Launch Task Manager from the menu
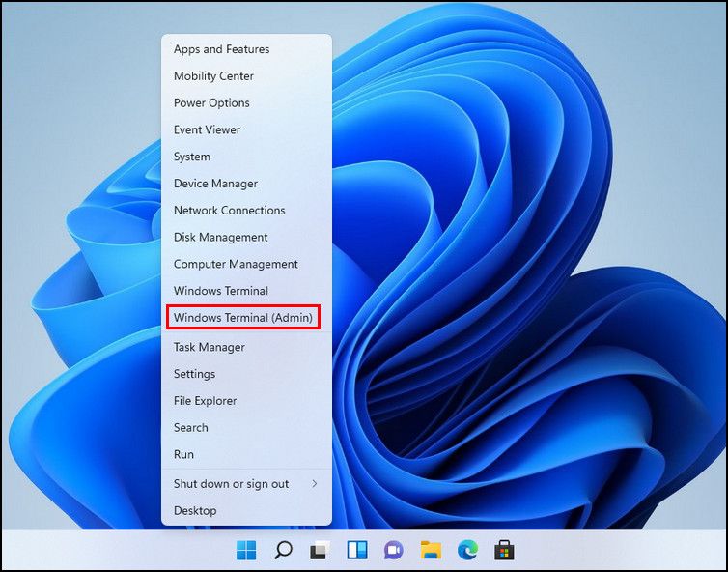 (x=209, y=347)
